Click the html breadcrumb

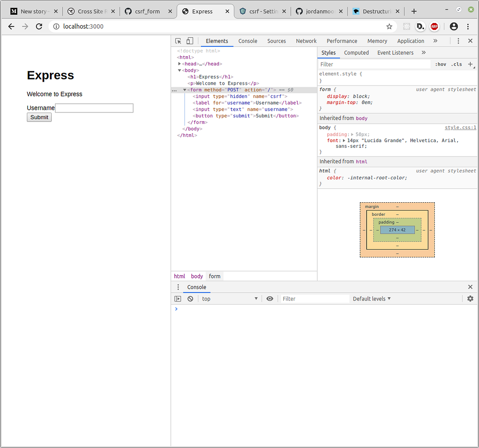coord(179,276)
